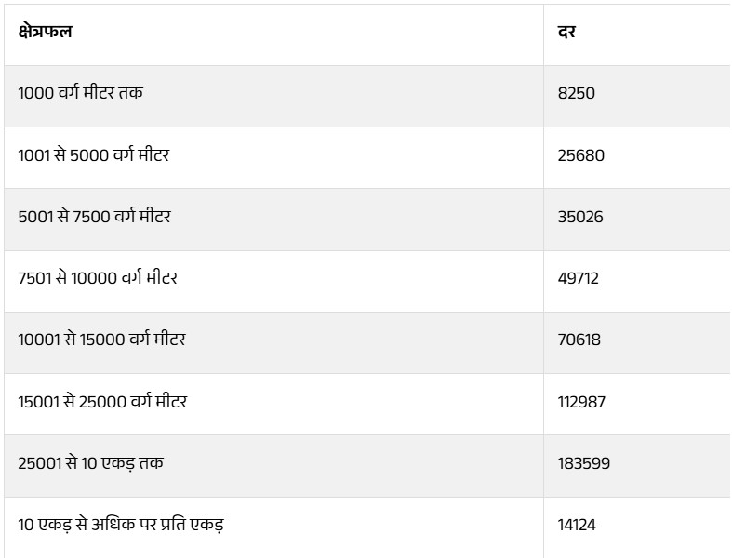Select the '7501 से 10000 वर्ग मीटर' cell
732x560 pixels.
(98, 278)
